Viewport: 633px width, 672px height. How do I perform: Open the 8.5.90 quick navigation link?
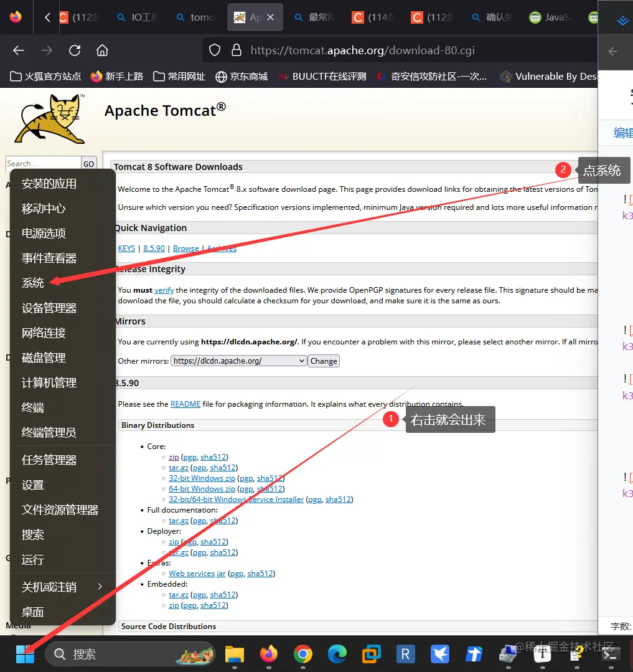click(154, 248)
